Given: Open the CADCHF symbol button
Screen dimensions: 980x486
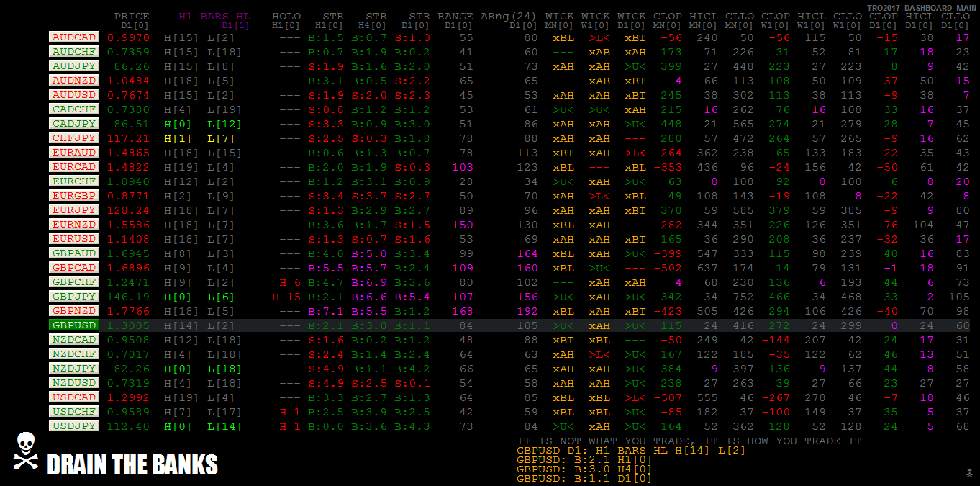Looking at the screenshot, I should click(x=74, y=109).
